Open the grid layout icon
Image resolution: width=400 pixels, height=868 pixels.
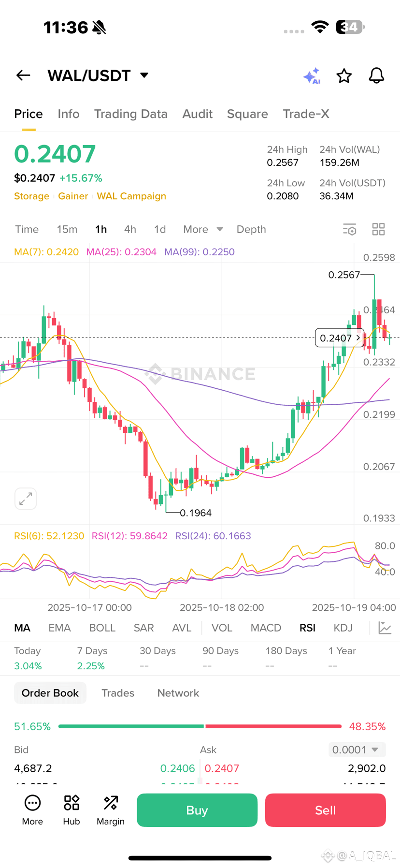[378, 229]
